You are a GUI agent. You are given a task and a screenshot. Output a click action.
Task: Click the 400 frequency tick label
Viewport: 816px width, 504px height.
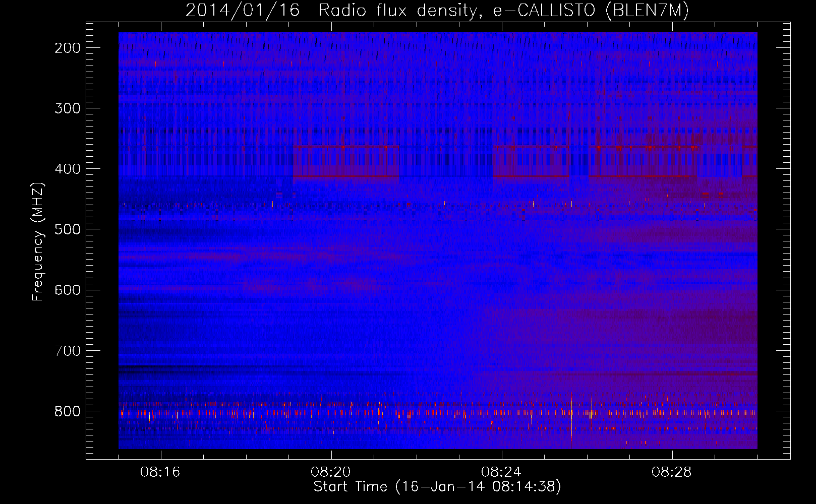coord(67,169)
